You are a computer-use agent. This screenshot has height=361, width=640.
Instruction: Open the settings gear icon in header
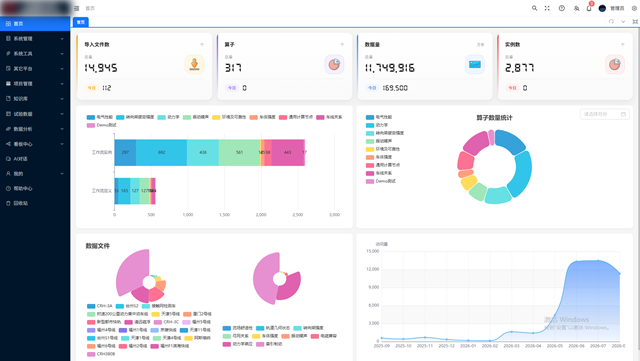click(634, 8)
